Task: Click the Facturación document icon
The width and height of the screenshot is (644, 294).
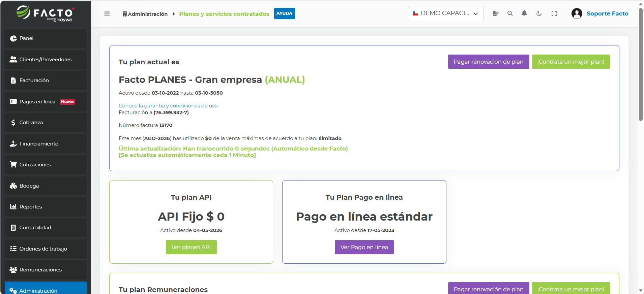Action: (13, 80)
